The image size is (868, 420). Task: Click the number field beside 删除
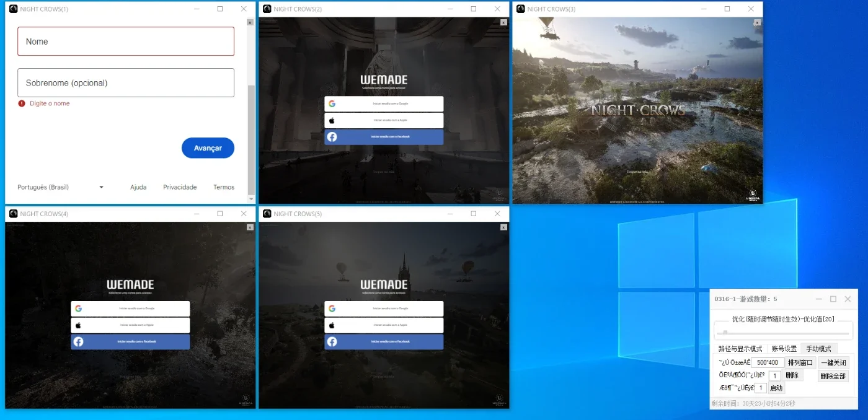click(775, 375)
